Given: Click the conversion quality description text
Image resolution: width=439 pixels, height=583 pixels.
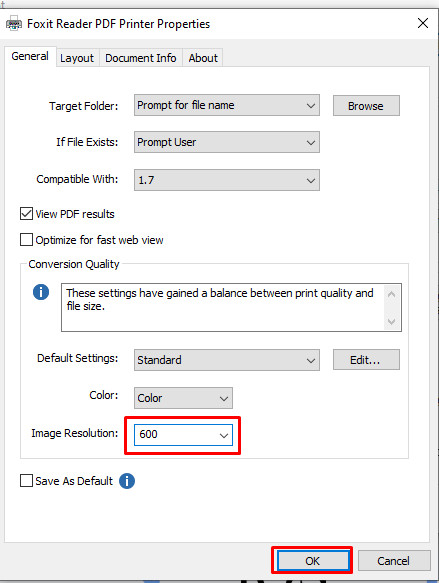Looking at the screenshot, I should [220, 299].
